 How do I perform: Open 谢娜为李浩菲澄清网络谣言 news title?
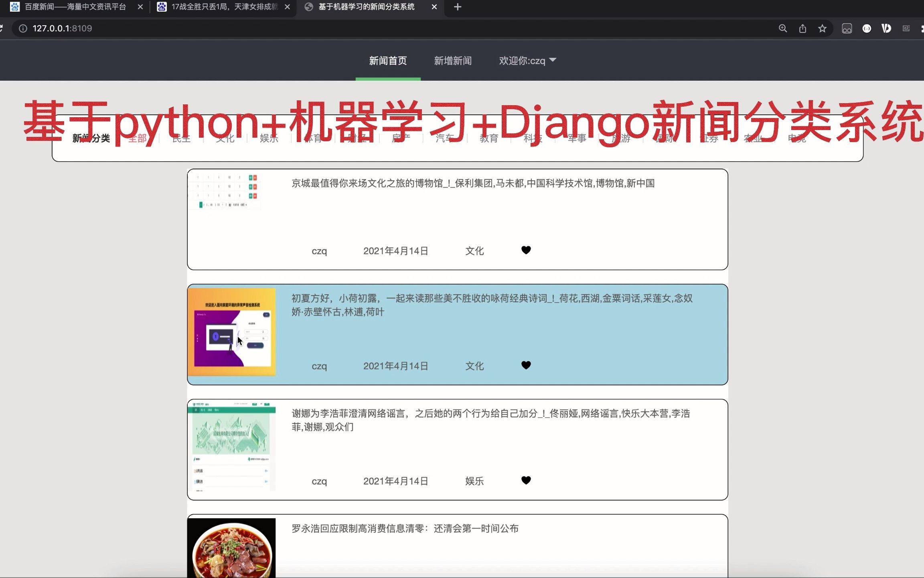click(491, 420)
